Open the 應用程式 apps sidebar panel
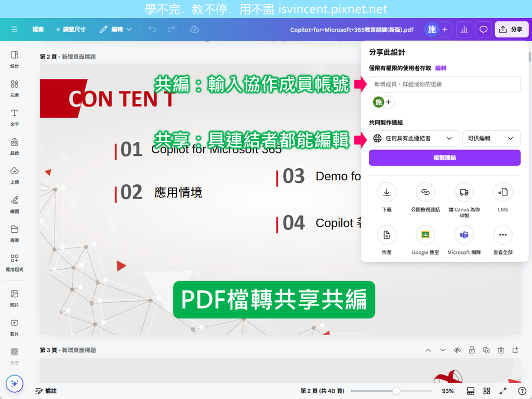 [14, 262]
